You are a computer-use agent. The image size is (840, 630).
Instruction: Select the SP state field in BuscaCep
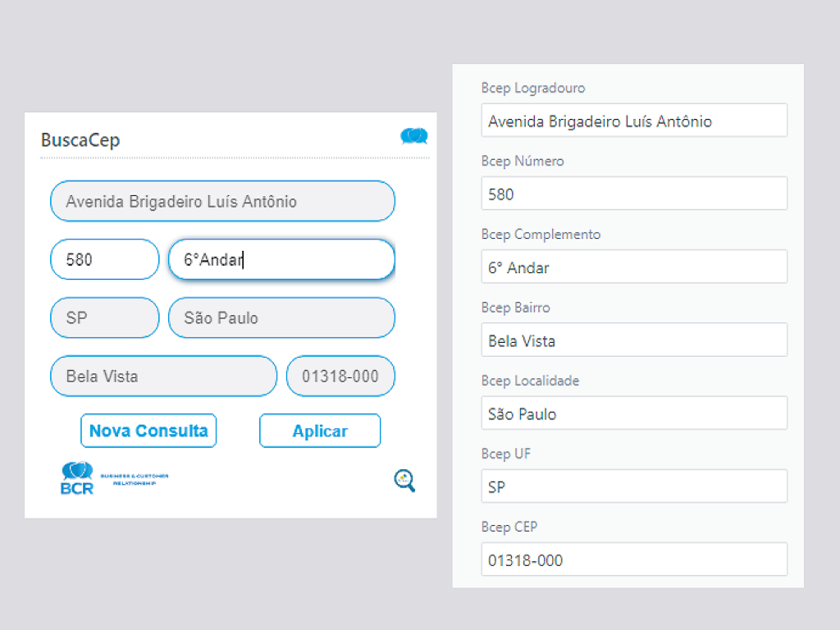point(104,318)
